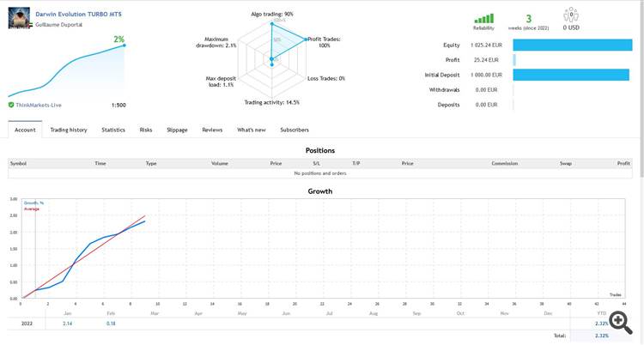
Task: Click the Trading activity 14.5% label
Action: pyautogui.click(x=272, y=102)
